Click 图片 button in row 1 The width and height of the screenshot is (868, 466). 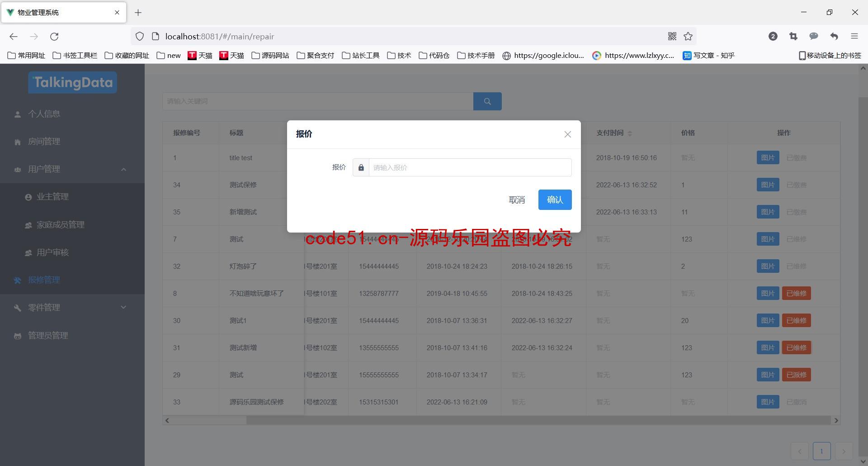click(768, 157)
